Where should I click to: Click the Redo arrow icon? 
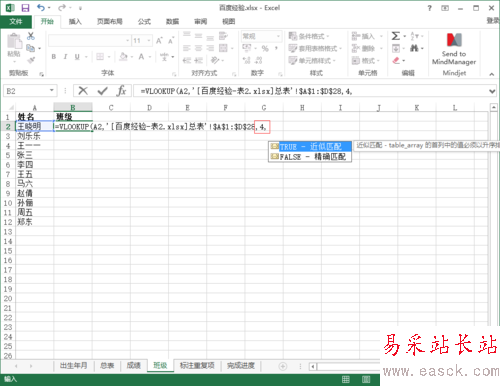62,7
